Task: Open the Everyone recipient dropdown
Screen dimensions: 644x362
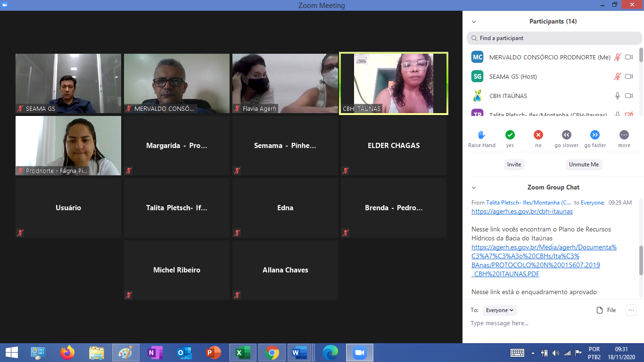Action: [500, 310]
